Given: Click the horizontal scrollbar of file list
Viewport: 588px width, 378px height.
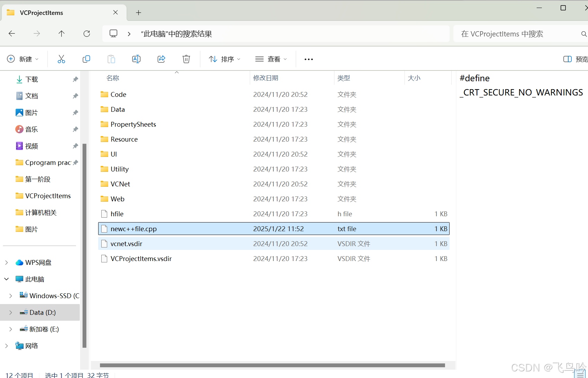Looking at the screenshot, I should (x=272, y=365).
